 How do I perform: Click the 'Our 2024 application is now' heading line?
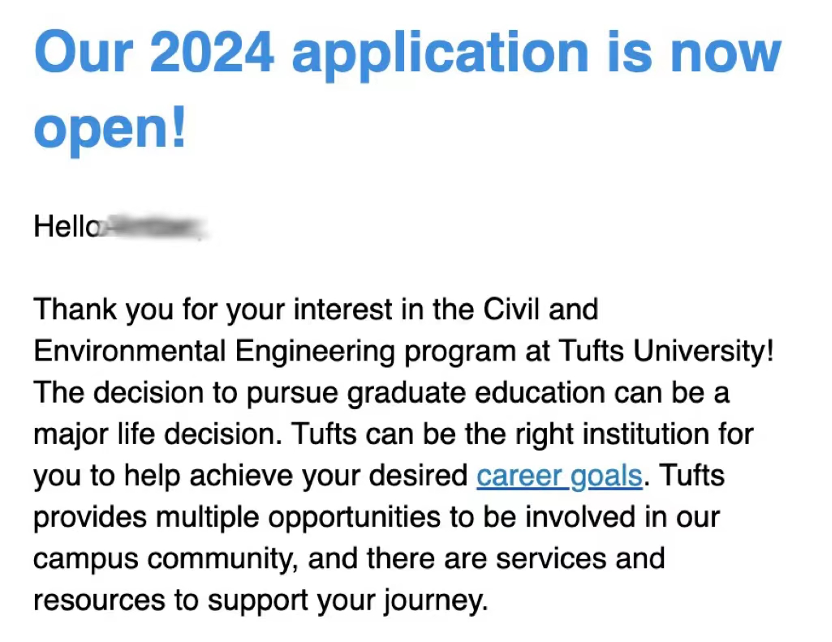(x=408, y=53)
